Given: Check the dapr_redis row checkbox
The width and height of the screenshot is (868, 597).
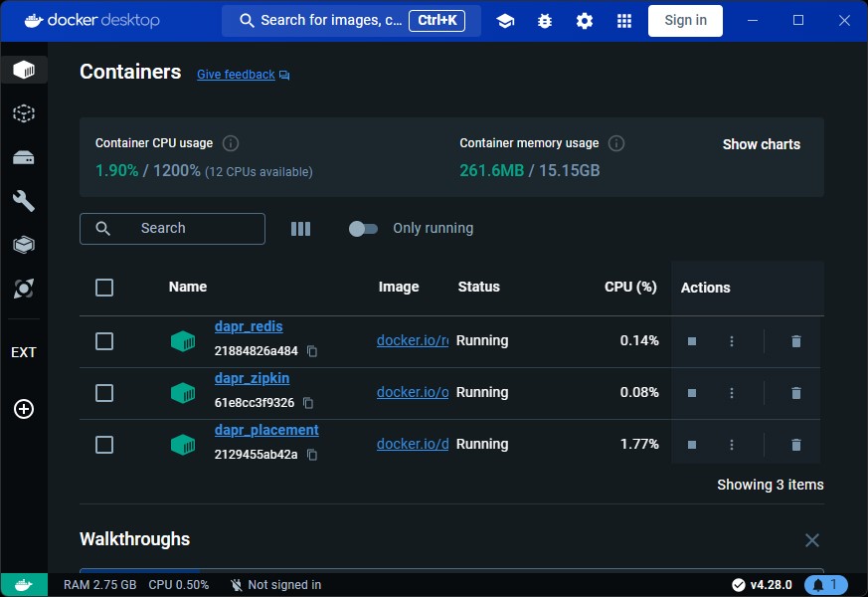Looking at the screenshot, I should 104,341.
